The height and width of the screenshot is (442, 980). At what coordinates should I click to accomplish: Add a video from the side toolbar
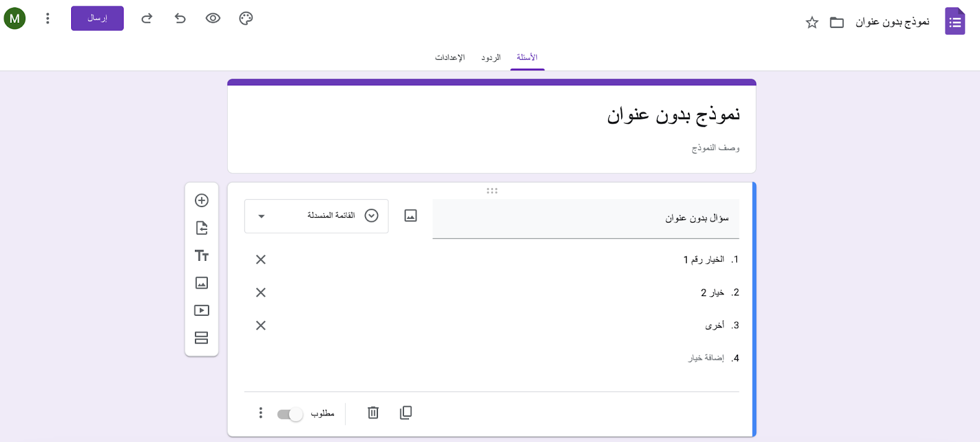click(x=202, y=310)
